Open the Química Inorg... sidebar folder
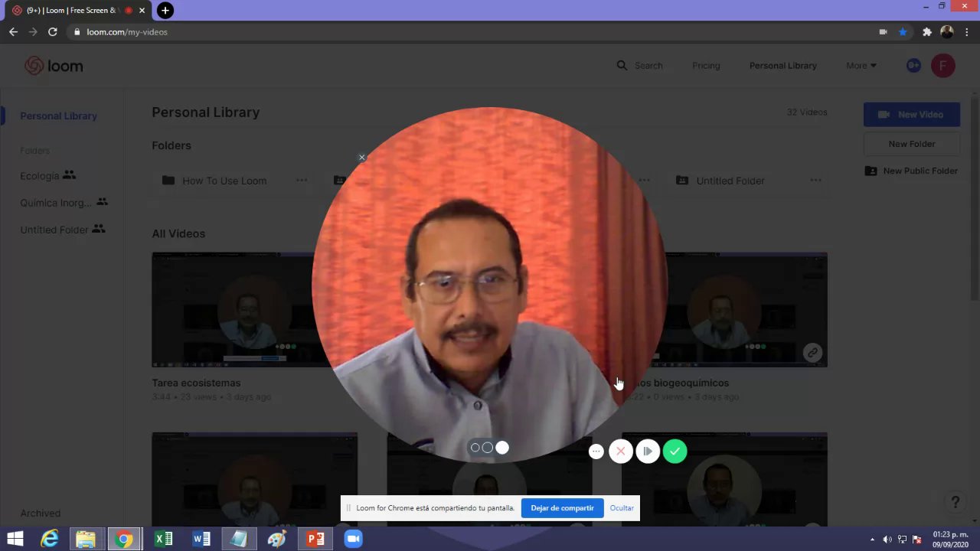The height and width of the screenshot is (551, 980). 64,203
